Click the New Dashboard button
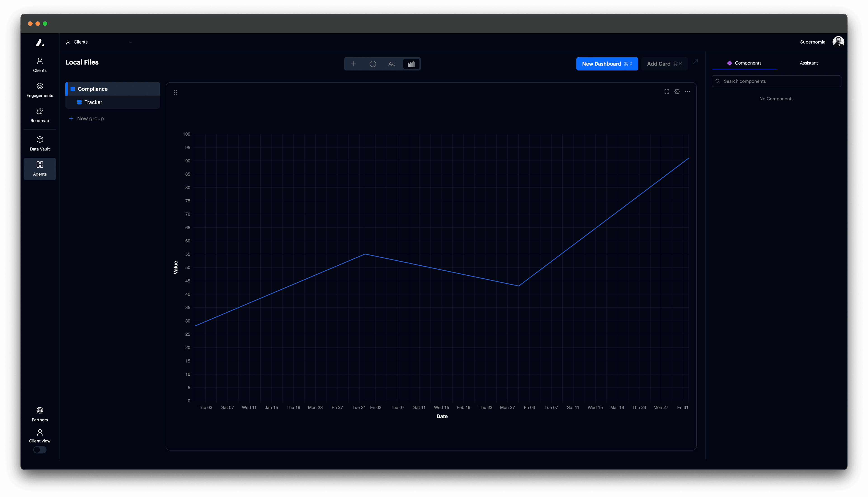 607,64
